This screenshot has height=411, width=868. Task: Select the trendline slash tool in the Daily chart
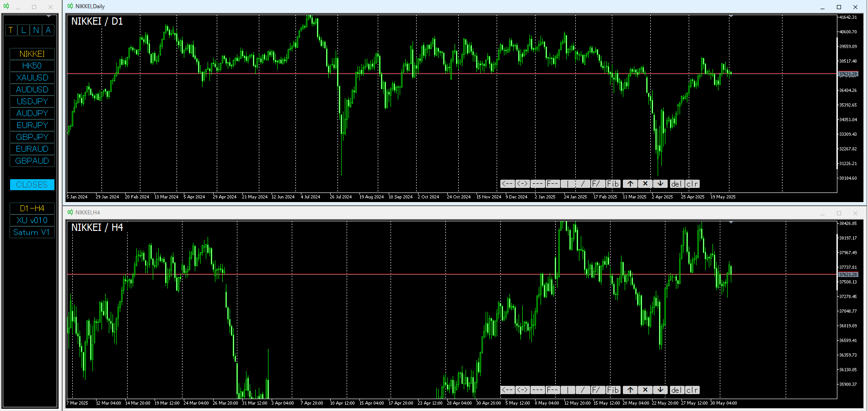pos(583,184)
